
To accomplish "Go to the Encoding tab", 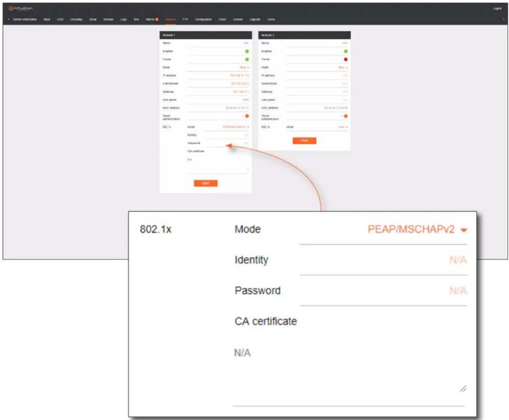I will 76,20.
